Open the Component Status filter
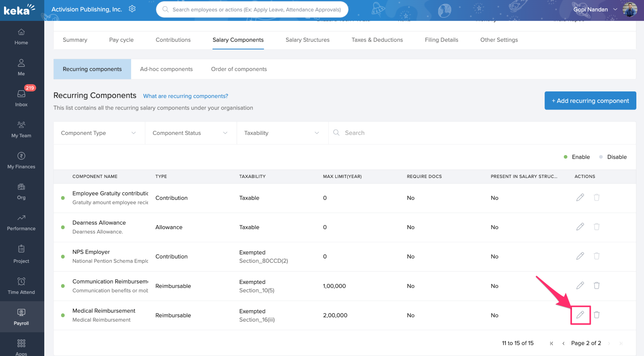 coord(190,133)
